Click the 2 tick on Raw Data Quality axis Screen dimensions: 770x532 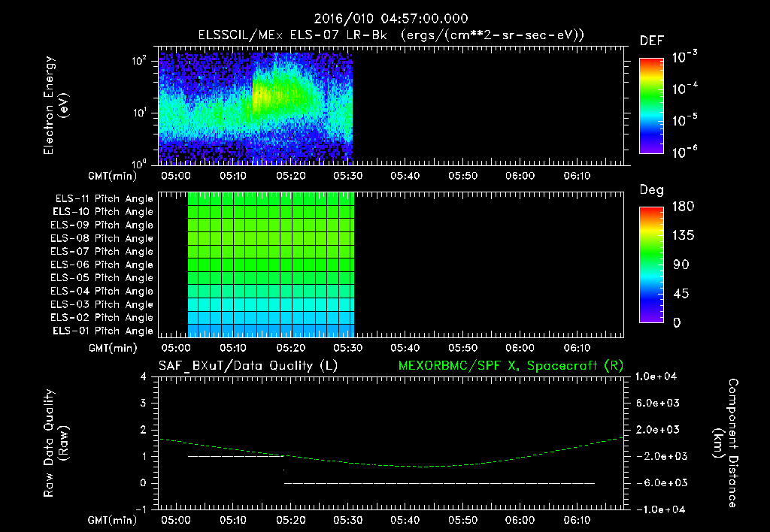tap(144, 429)
